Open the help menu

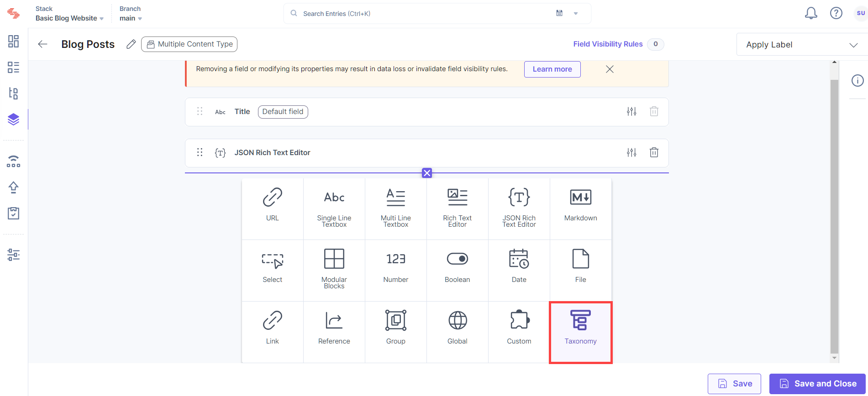[x=836, y=13]
